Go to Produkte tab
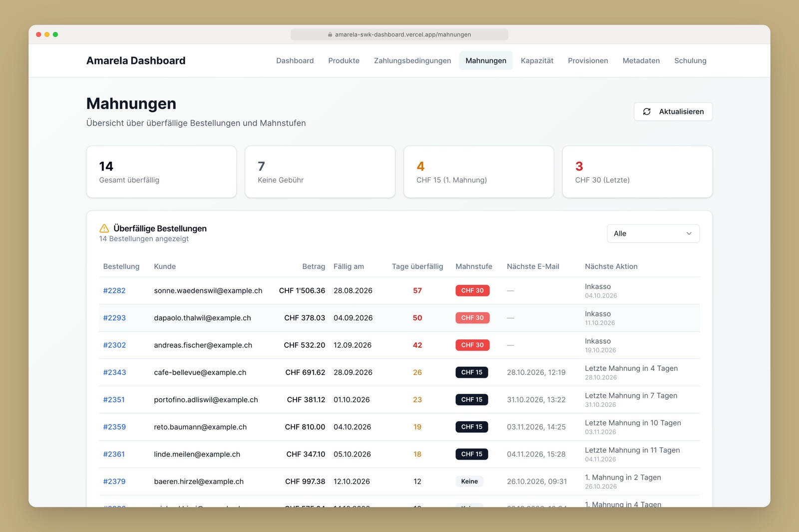799x532 pixels. click(x=344, y=61)
